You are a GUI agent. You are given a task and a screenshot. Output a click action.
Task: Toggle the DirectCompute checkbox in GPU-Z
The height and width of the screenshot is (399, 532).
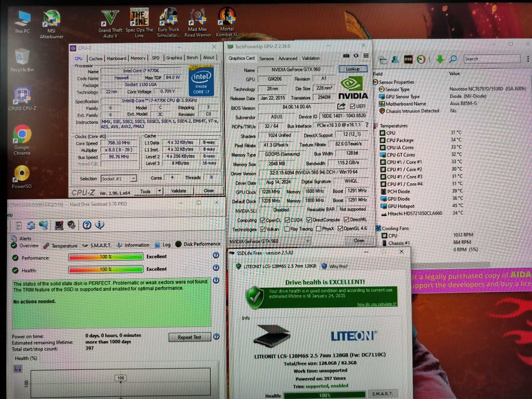(x=309, y=220)
